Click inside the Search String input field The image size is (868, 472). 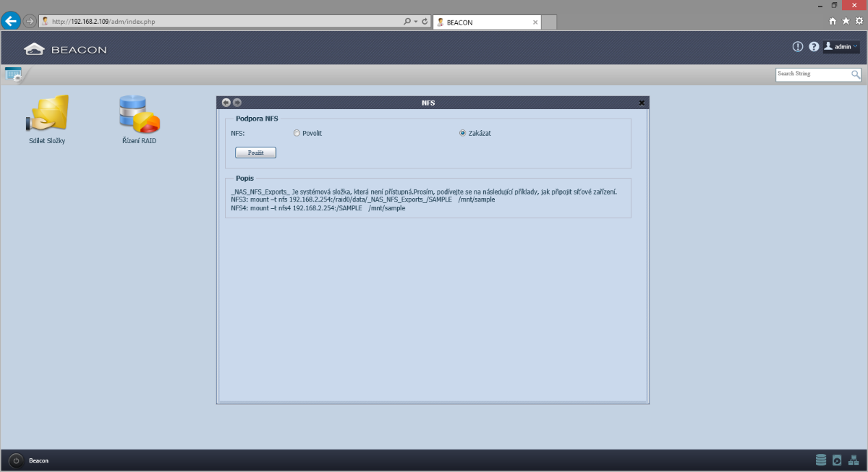tap(812, 74)
